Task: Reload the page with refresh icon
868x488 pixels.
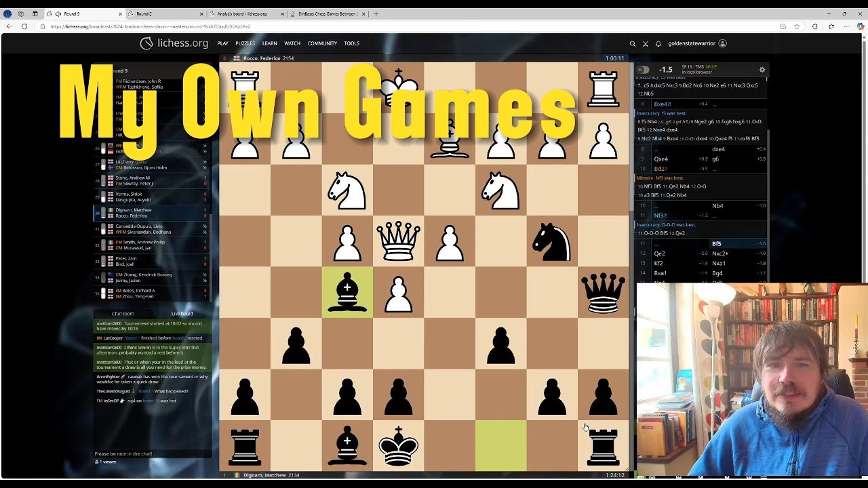Action: click(24, 26)
